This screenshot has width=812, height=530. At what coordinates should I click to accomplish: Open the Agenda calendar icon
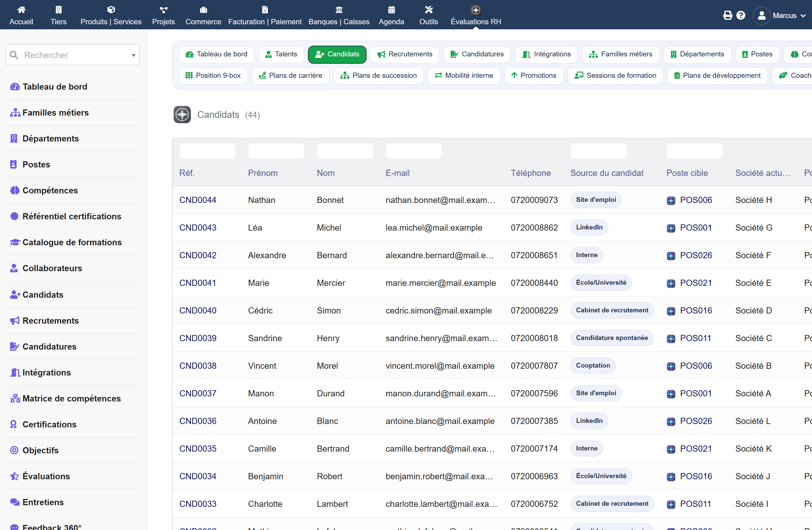(391, 10)
